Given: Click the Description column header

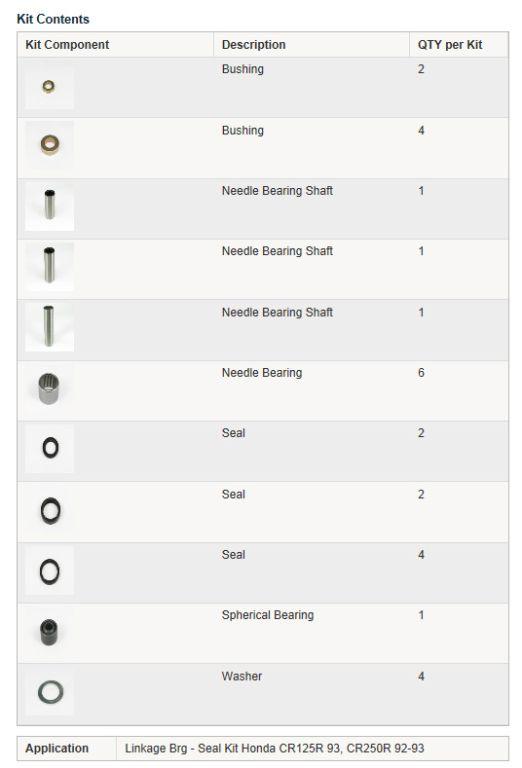Looking at the screenshot, I should tap(254, 45).
